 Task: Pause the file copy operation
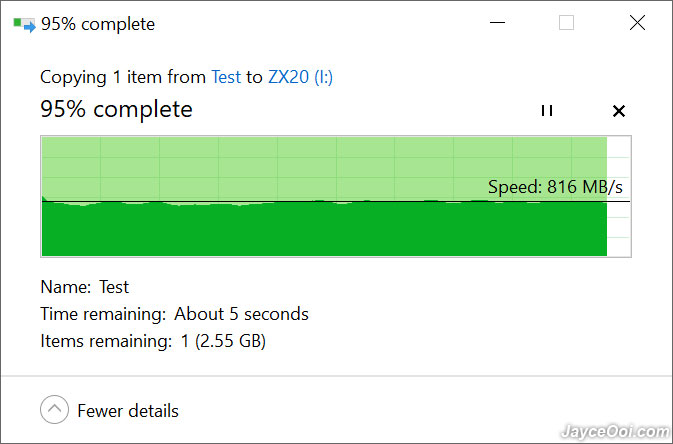click(x=547, y=111)
